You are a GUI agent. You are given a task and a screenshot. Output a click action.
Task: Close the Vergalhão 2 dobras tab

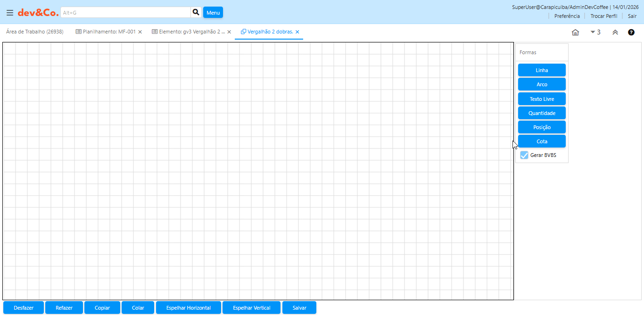(x=297, y=32)
